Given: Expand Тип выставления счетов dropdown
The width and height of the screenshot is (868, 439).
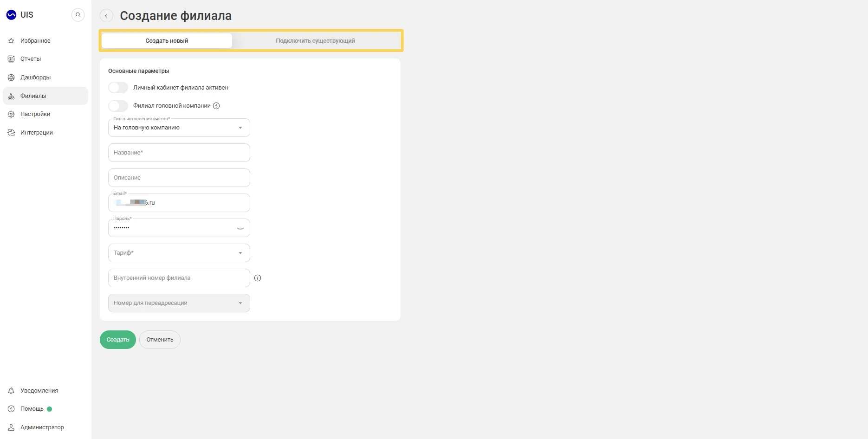Looking at the screenshot, I should click(179, 128).
